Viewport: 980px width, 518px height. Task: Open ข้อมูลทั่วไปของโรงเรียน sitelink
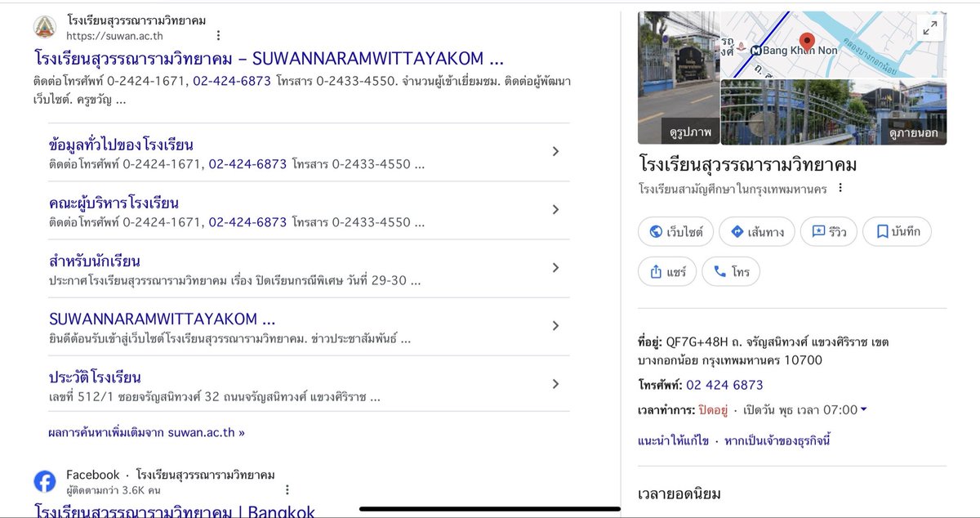(x=121, y=145)
